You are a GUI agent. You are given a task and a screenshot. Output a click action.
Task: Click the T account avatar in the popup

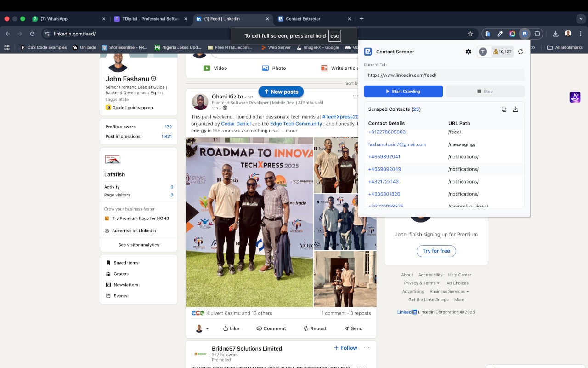point(483,52)
